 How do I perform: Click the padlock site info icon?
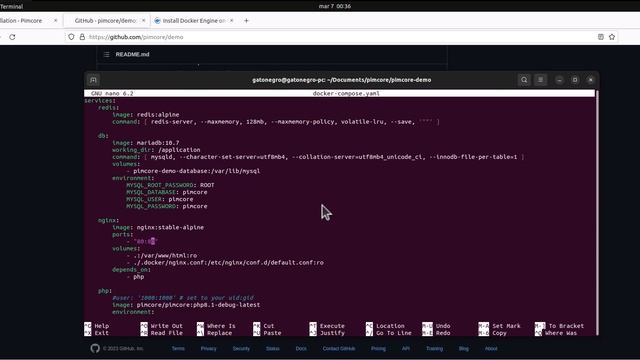pyautogui.click(x=82, y=37)
